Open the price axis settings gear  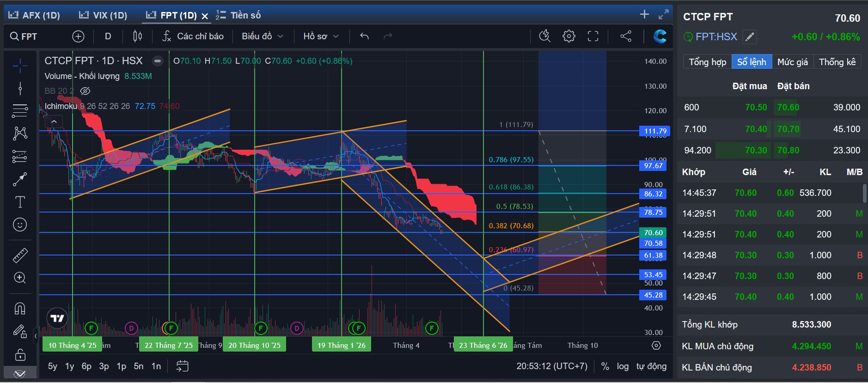(656, 346)
